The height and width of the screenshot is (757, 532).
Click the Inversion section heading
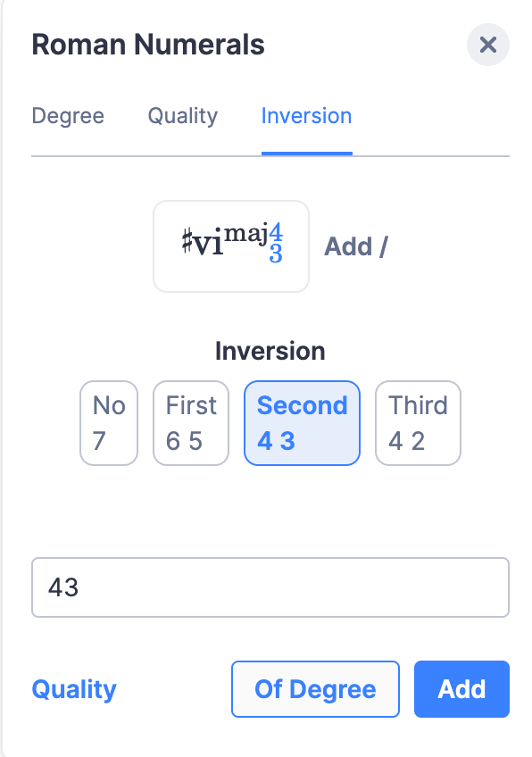point(271,351)
